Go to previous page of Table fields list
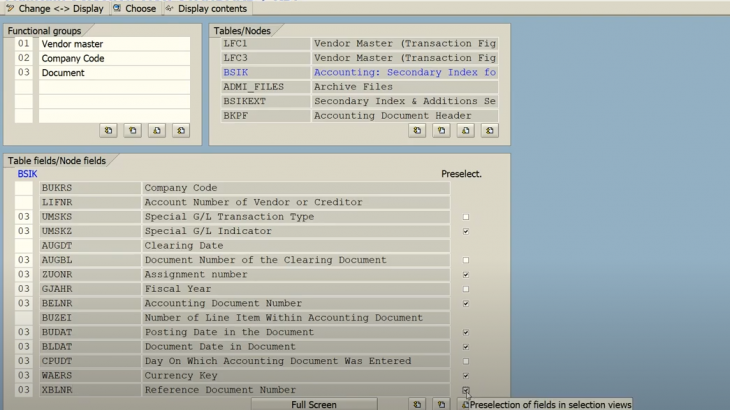Viewport: 730px width, 410px height. click(x=441, y=404)
